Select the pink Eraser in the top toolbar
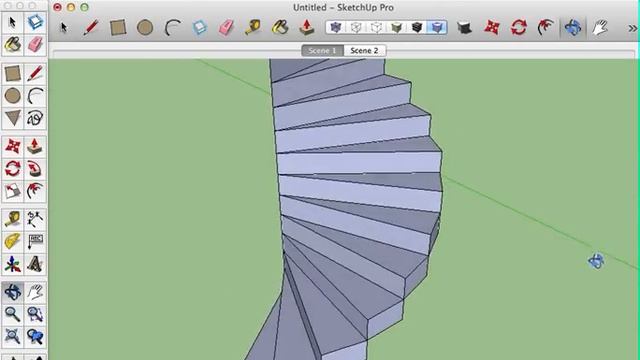This screenshot has height=360, width=640. 226,27
